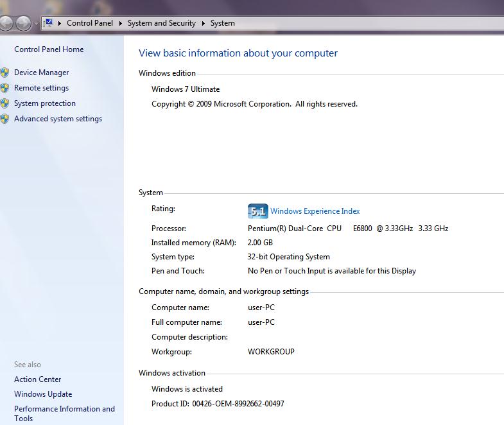Click shield icon beside Remote settings
The width and height of the screenshot is (504, 425).
click(4, 88)
